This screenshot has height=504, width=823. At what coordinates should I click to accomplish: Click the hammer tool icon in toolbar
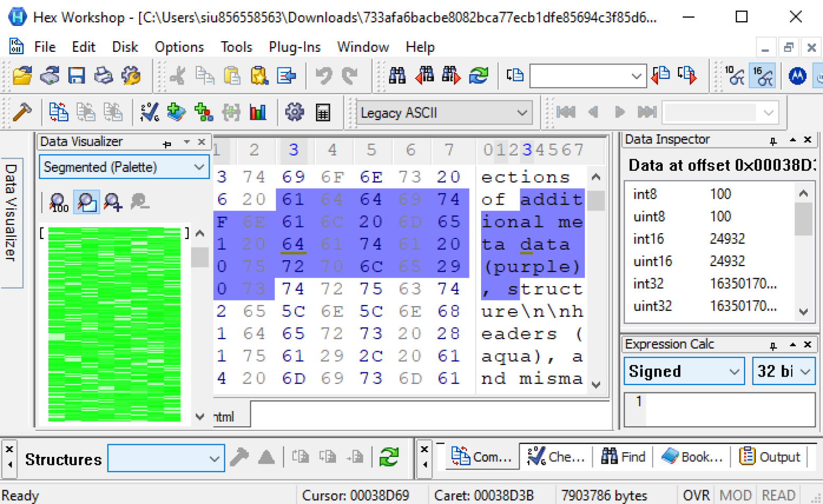click(x=22, y=113)
